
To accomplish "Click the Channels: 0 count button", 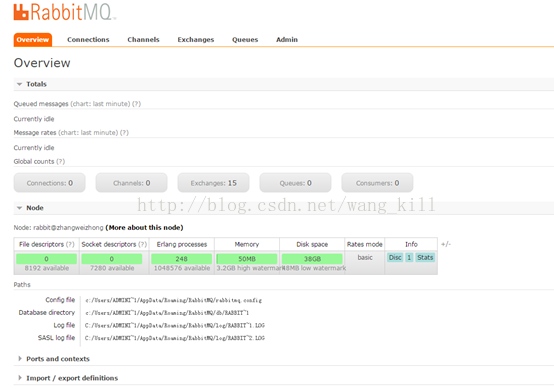I will coord(131,183).
